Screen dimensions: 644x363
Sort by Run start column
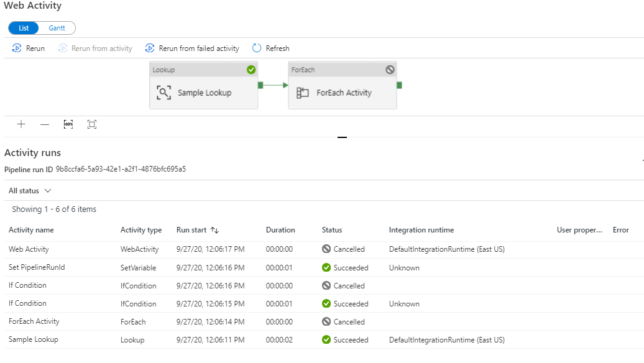pyautogui.click(x=198, y=230)
